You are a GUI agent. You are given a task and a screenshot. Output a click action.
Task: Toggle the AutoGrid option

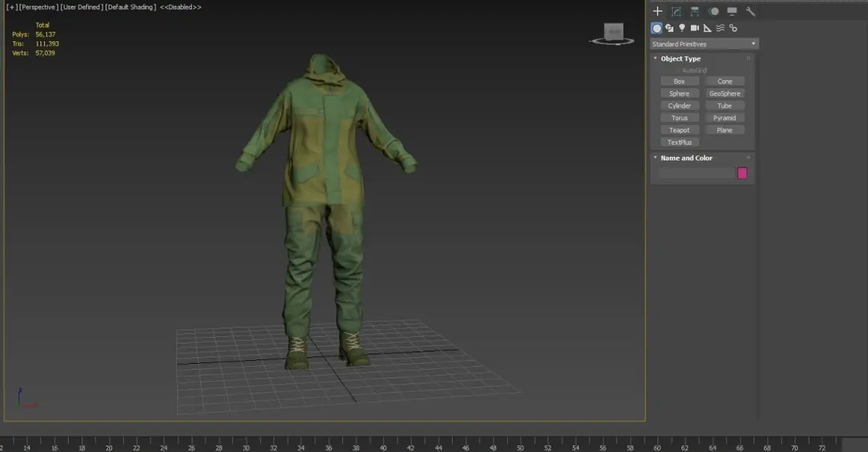[694, 70]
